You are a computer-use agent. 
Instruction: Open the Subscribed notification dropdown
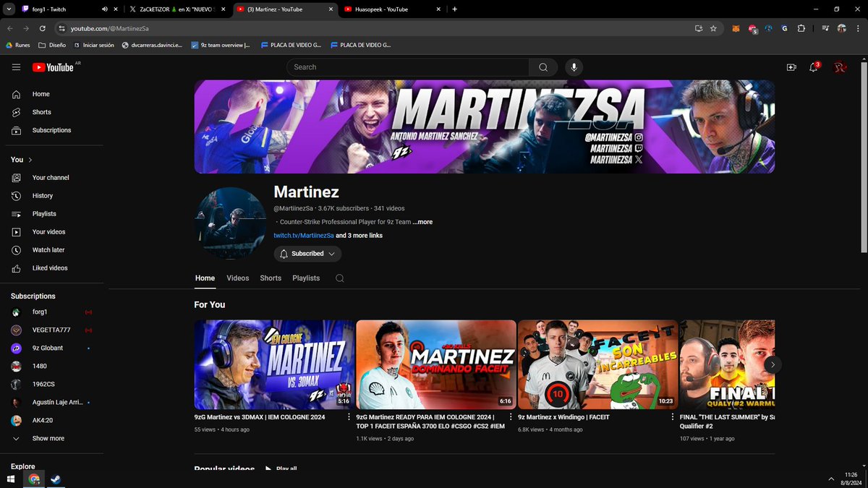pyautogui.click(x=307, y=254)
